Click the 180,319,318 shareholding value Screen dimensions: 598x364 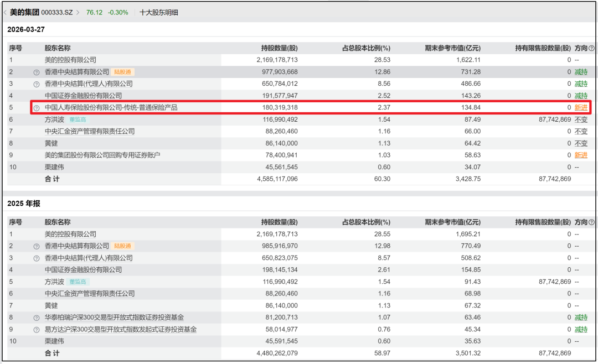[280, 107]
